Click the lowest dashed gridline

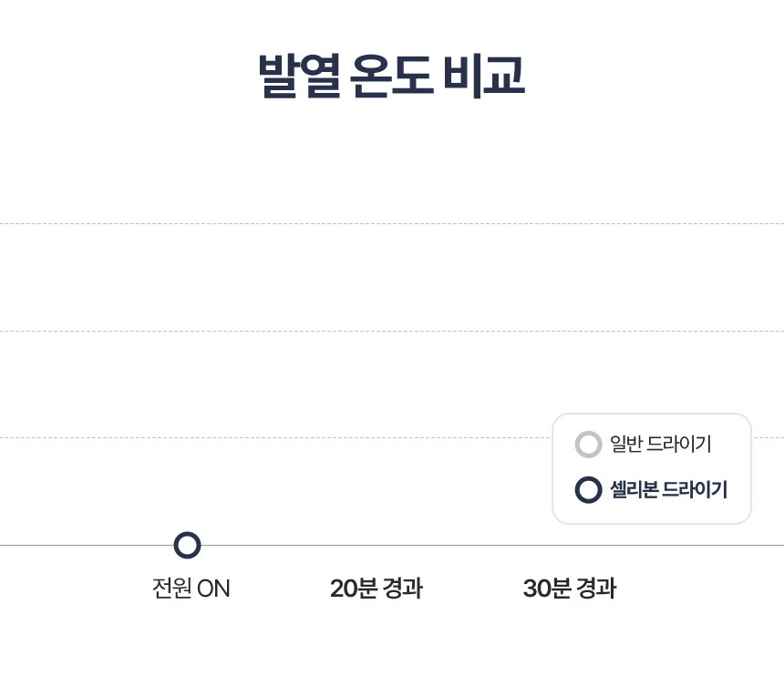(x=275, y=437)
